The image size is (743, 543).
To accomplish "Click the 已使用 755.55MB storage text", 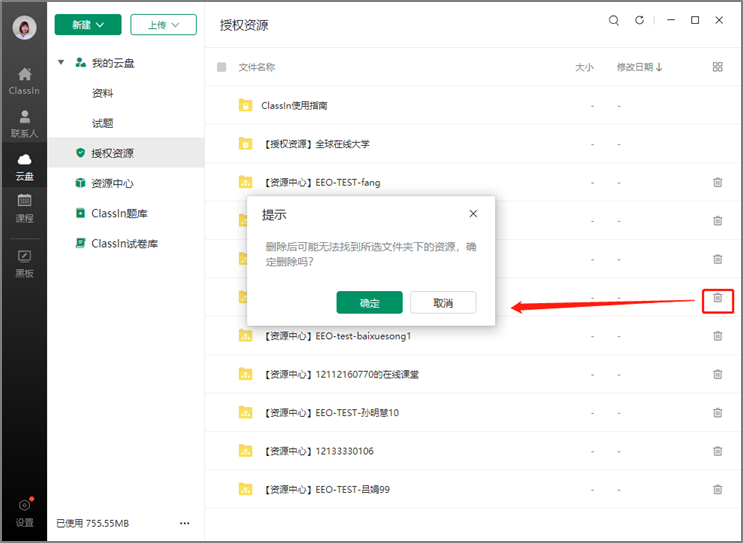I will [x=92, y=523].
